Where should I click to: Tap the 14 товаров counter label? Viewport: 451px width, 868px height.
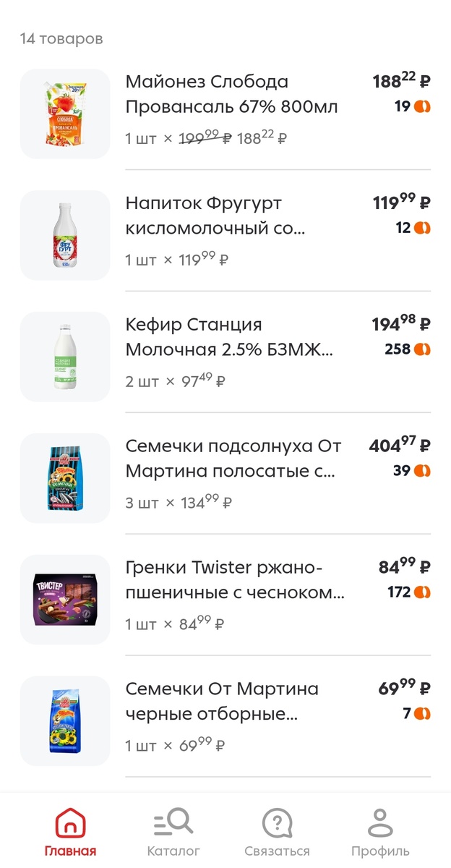(x=61, y=40)
